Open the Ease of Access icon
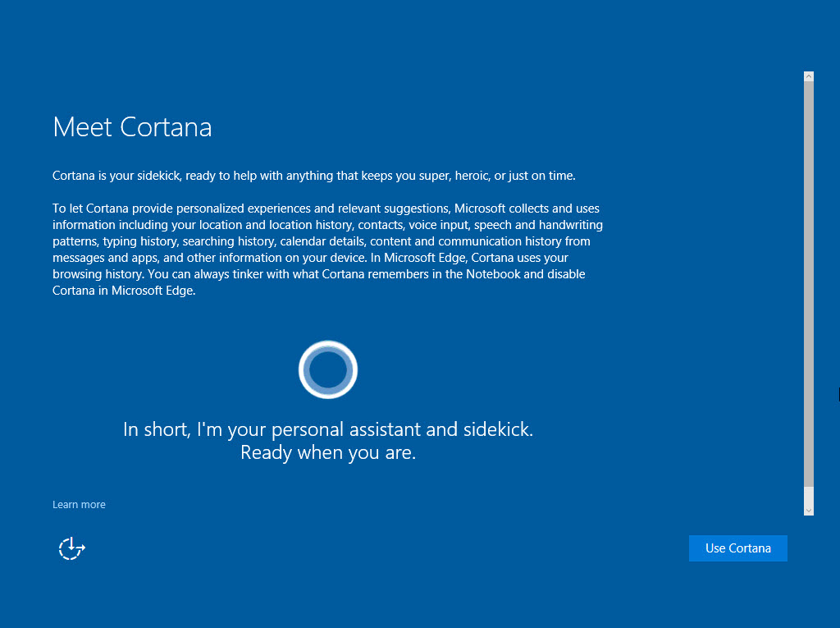The width and height of the screenshot is (840, 628). coord(72,548)
